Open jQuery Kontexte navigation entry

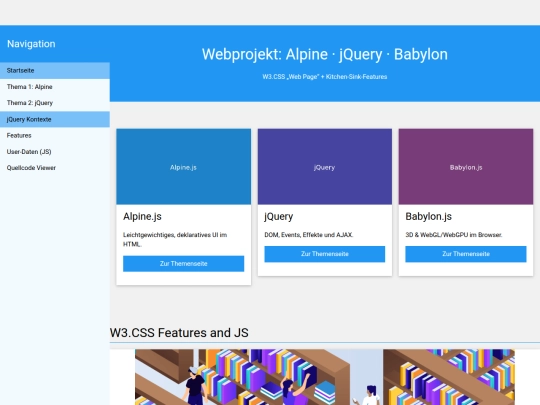55,119
